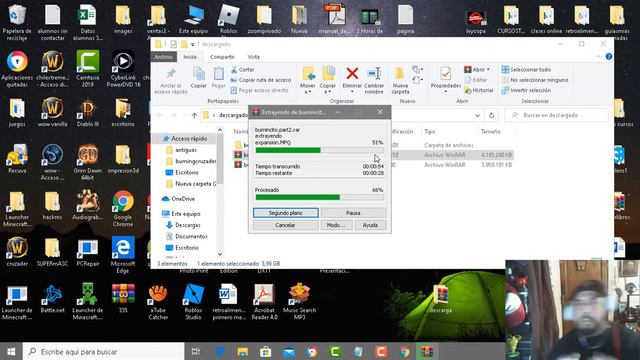Open the Copiar a dropdown
The image size is (640, 360).
click(327, 80)
